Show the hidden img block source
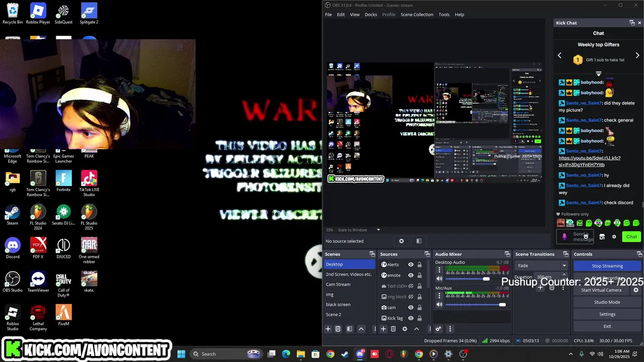Viewport: 644px width, 362px height. click(411, 297)
